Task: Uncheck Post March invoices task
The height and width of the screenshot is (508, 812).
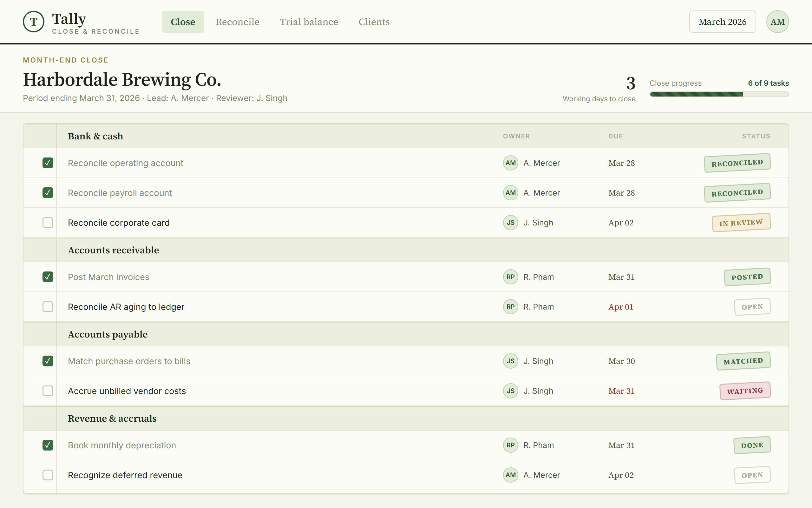Action: point(48,277)
